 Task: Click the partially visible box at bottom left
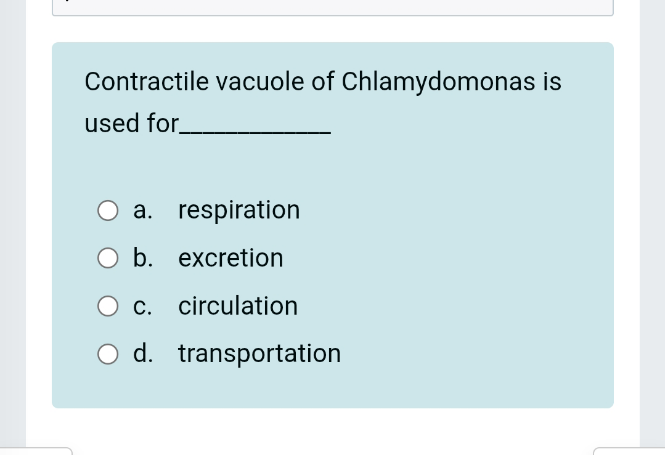(36, 451)
